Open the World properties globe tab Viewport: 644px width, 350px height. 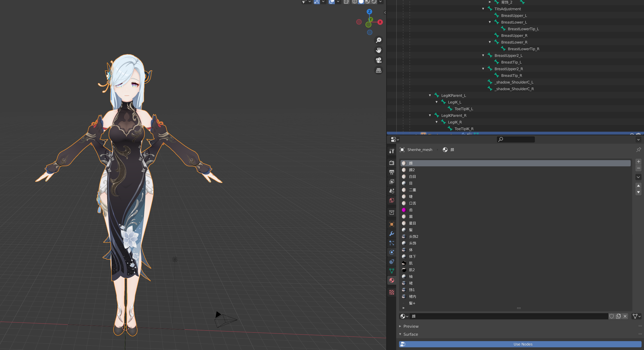tap(391, 200)
